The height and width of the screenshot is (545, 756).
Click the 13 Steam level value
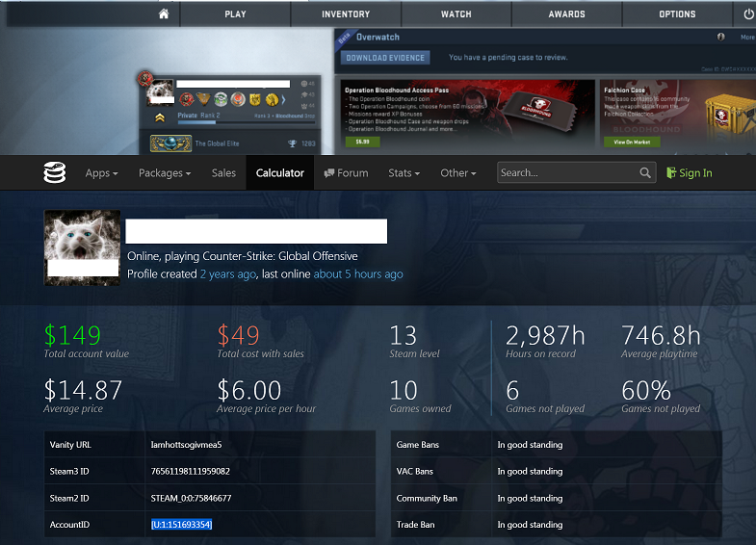(x=404, y=335)
